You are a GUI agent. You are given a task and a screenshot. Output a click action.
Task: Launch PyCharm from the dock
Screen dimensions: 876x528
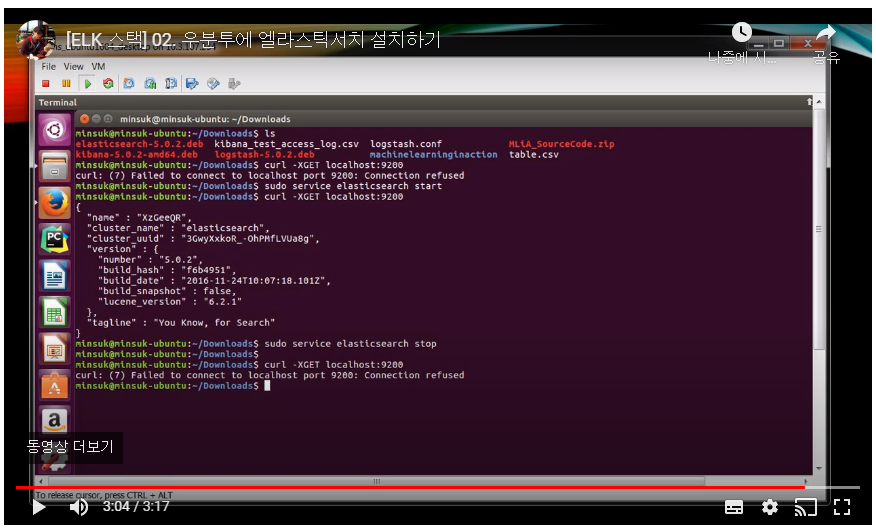[54, 239]
